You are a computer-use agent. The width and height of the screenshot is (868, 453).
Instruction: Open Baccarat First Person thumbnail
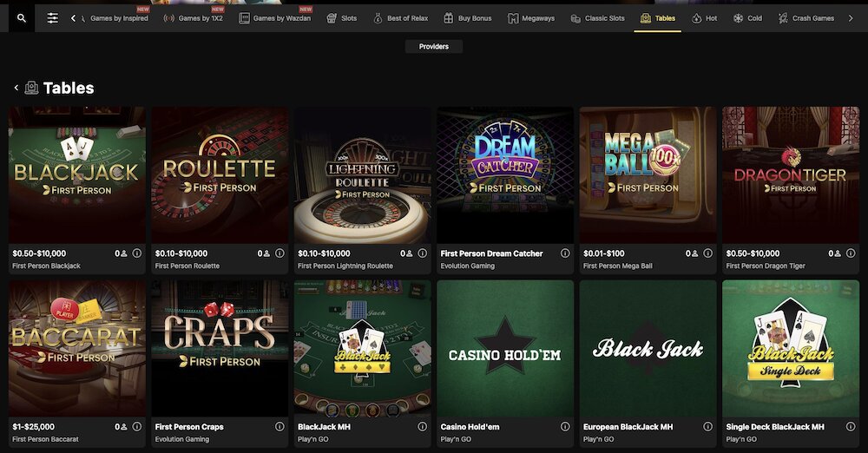click(x=77, y=348)
